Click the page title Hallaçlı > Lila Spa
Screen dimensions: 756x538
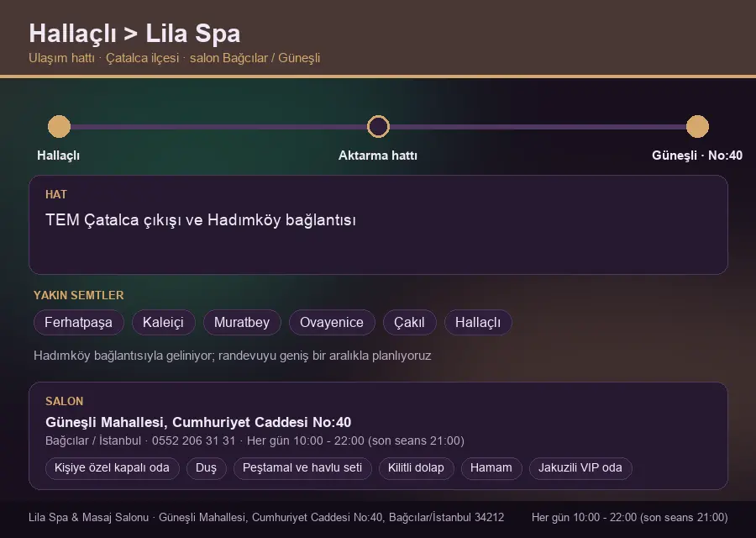coord(134,34)
